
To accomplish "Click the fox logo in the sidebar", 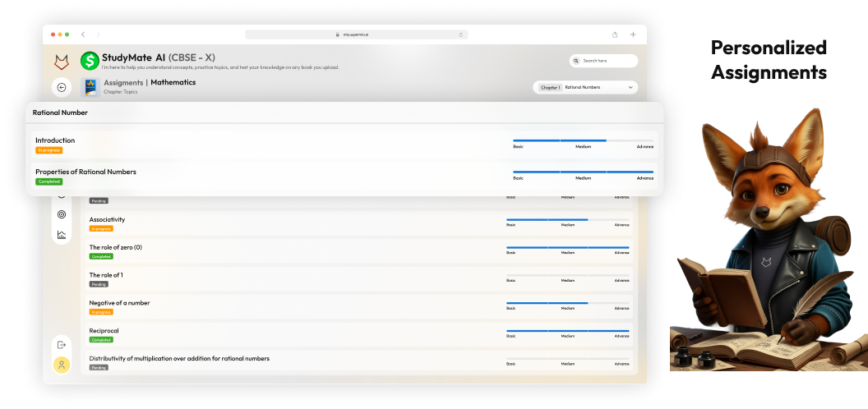I will click(x=62, y=62).
